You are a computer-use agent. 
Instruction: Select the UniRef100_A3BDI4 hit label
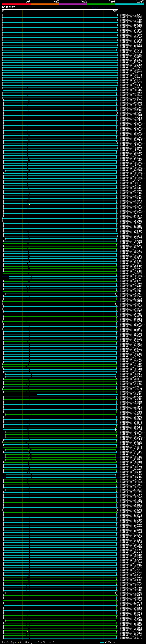131,75
